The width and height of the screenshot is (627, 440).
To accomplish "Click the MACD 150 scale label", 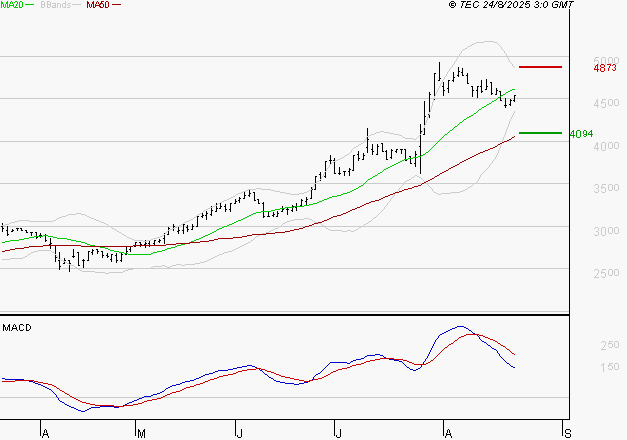I will (610, 367).
